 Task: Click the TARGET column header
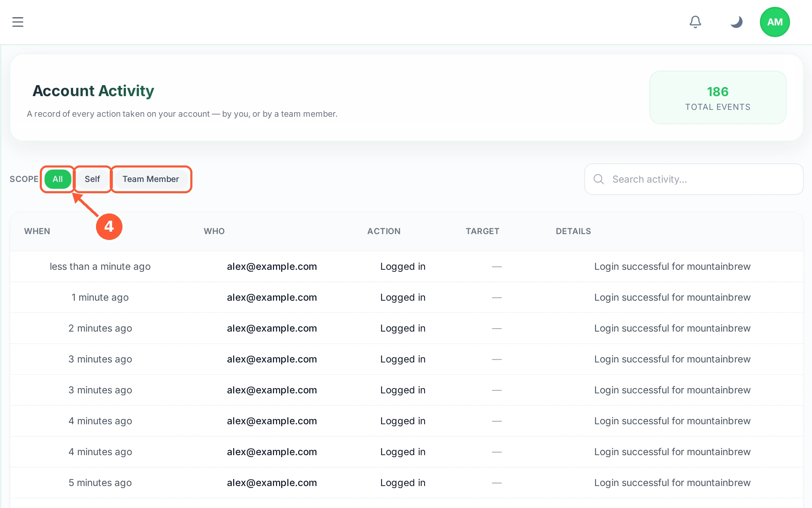point(482,231)
